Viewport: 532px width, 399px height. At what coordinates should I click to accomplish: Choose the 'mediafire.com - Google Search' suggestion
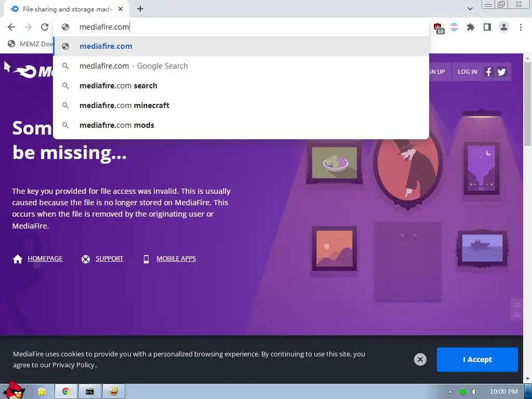pyautogui.click(x=241, y=66)
